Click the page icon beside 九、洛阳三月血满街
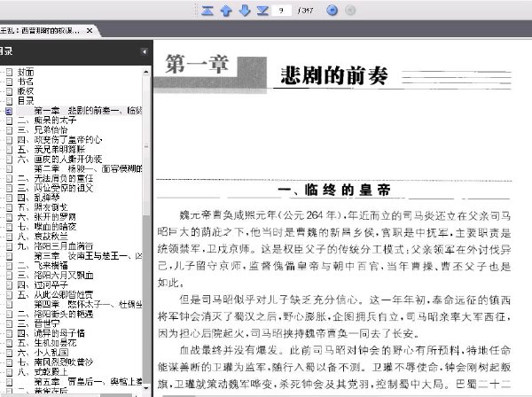Image resolution: width=532 pixels, height=397 pixels. [x=9, y=246]
